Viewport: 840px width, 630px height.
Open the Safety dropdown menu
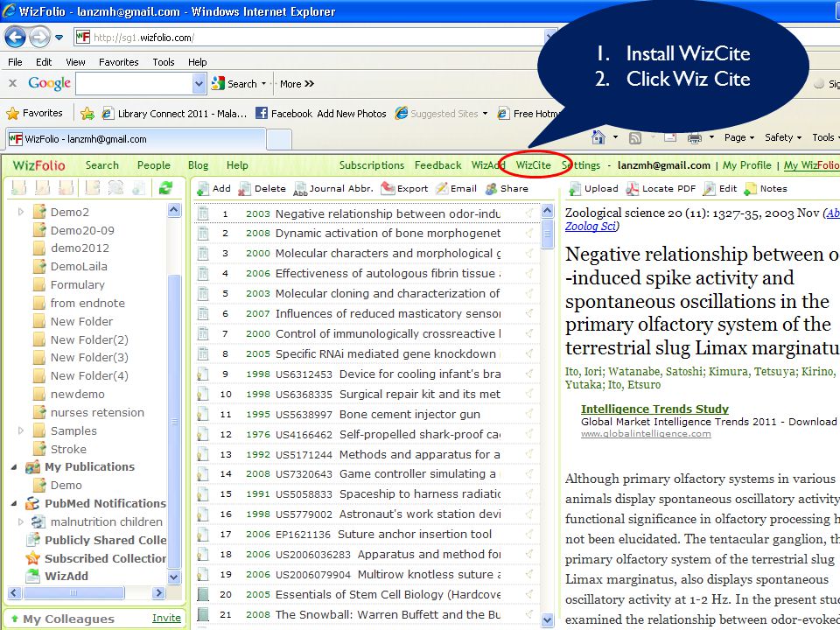tap(782, 137)
